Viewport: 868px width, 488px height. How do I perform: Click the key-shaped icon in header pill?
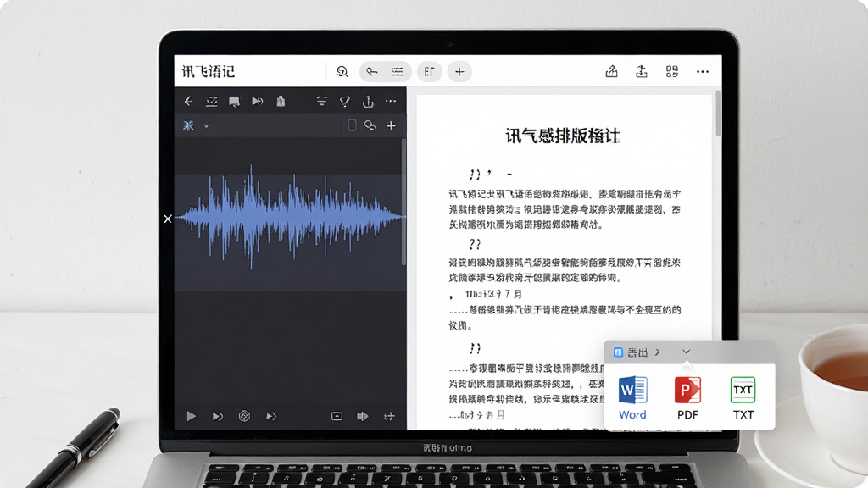pos(372,72)
